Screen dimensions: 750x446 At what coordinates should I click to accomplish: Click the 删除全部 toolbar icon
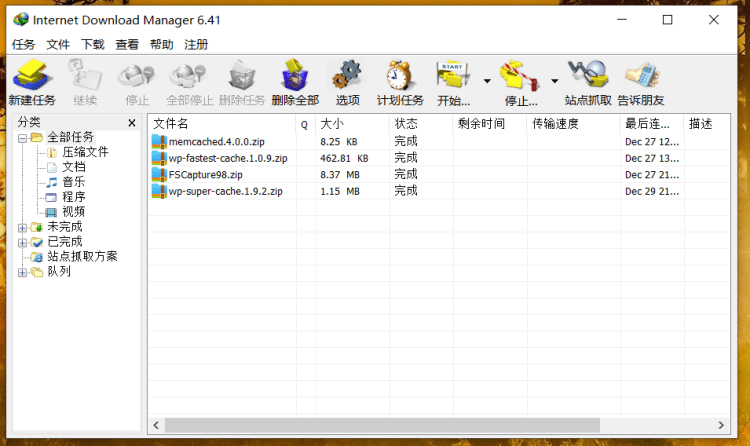click(295, 75)
